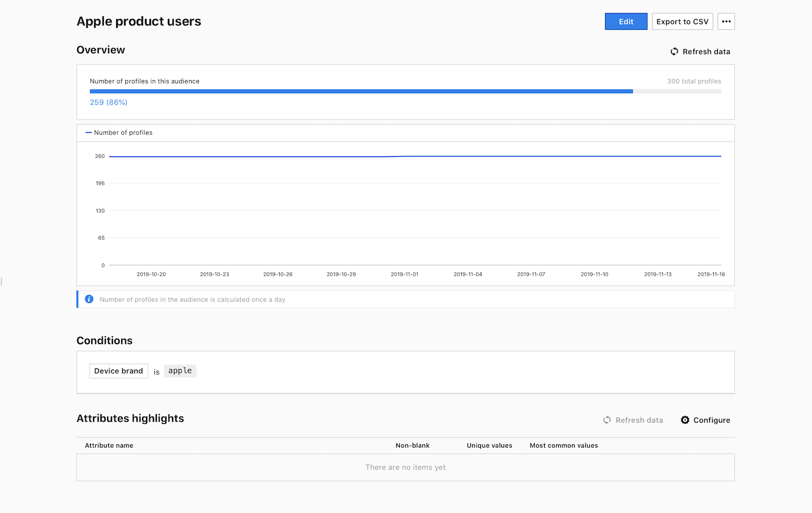Image resolution: width=812 pixels, height=513 pixels.
Task: Click the 'Apple product users' page title
Action: coord(139,21)
